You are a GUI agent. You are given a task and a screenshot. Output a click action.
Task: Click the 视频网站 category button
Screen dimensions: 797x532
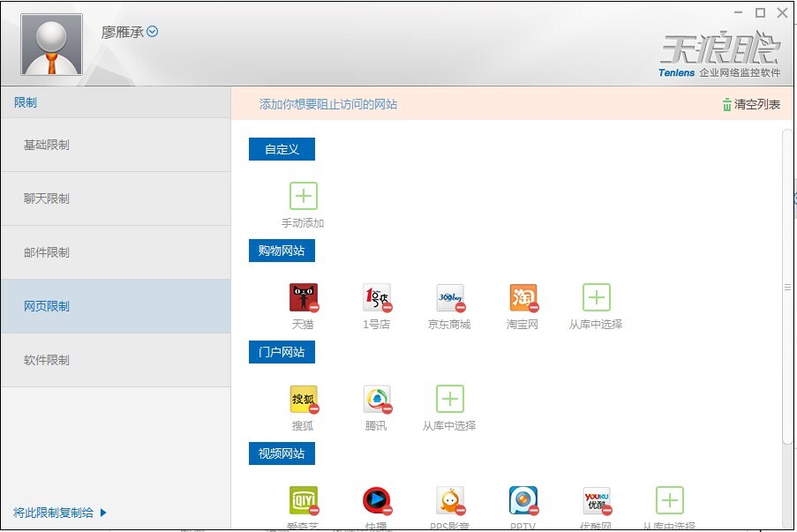[x=282, y=453]
